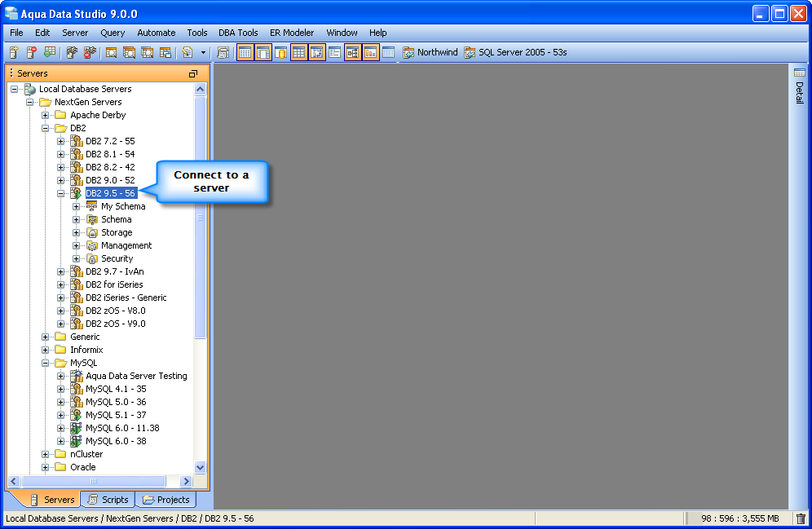Image resolution: width=812 pixels, height=529 pixels.
Task: Expand the Storage node
Action: tap(77, 232)
